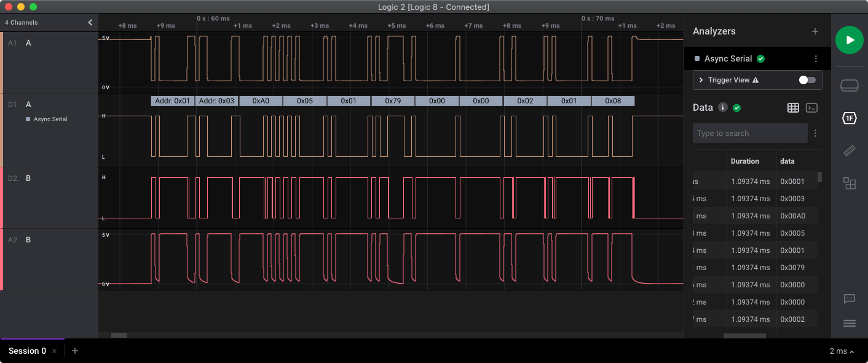Close the Session 0 tab

coord(54,351)
